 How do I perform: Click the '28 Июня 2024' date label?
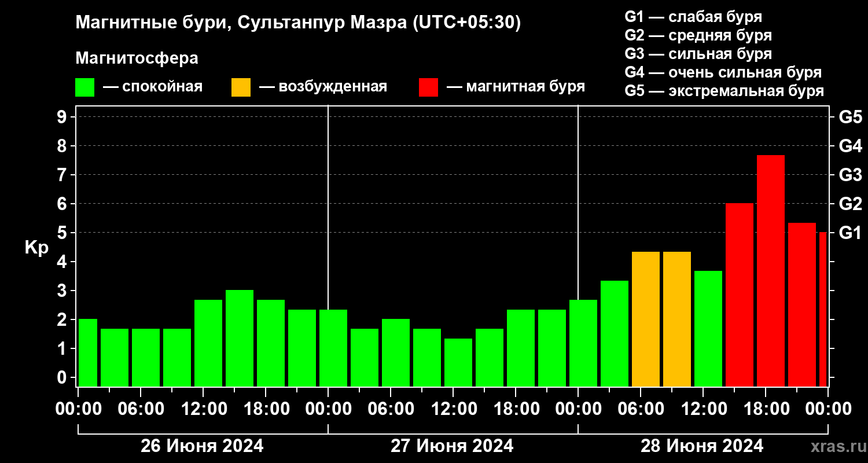[x=702, y=446]
